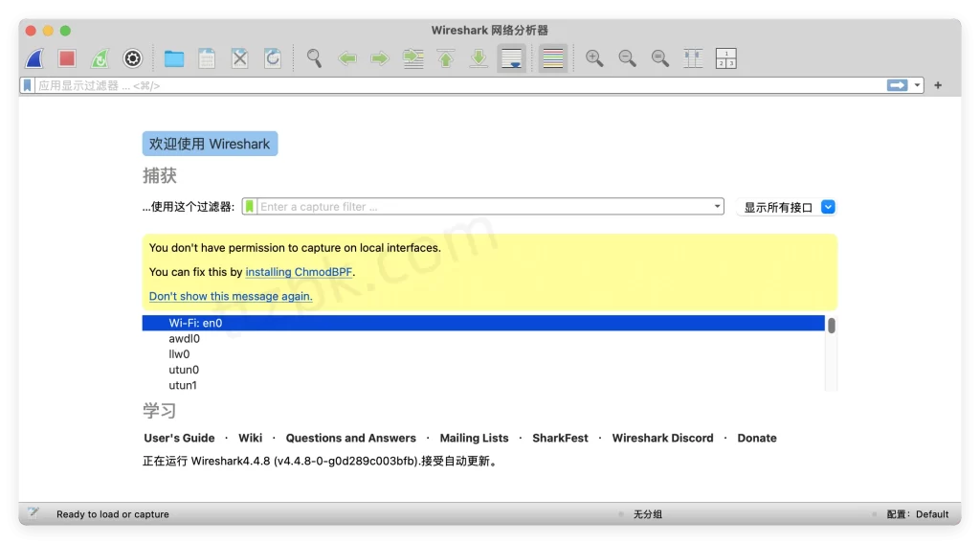980x544 pixels.
Task: Restart the current capture
Action: point(100,58)
